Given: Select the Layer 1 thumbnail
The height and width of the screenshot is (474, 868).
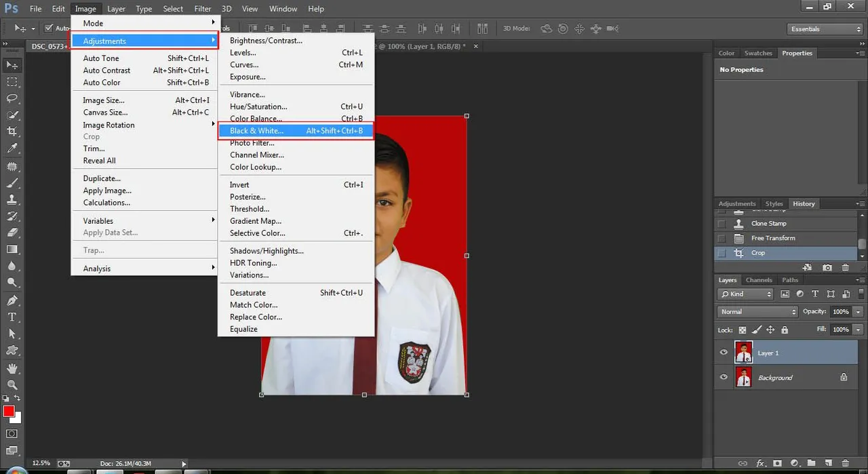Looking at the screenshot, I should coord(744,353).
